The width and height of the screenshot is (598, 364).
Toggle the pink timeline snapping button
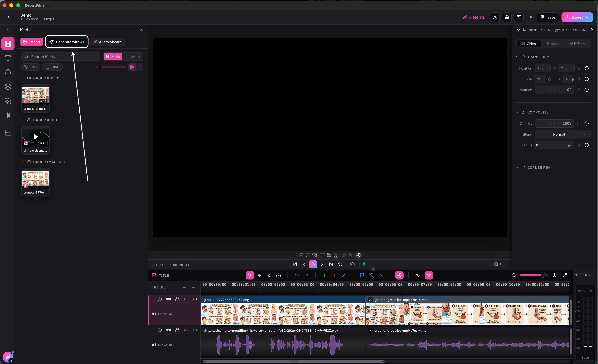399,275
